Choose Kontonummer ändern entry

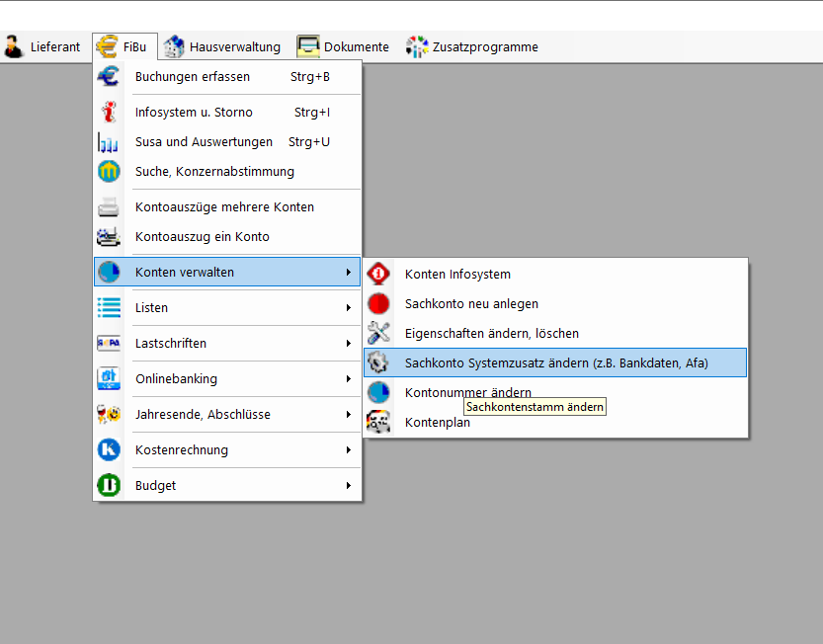555,392
